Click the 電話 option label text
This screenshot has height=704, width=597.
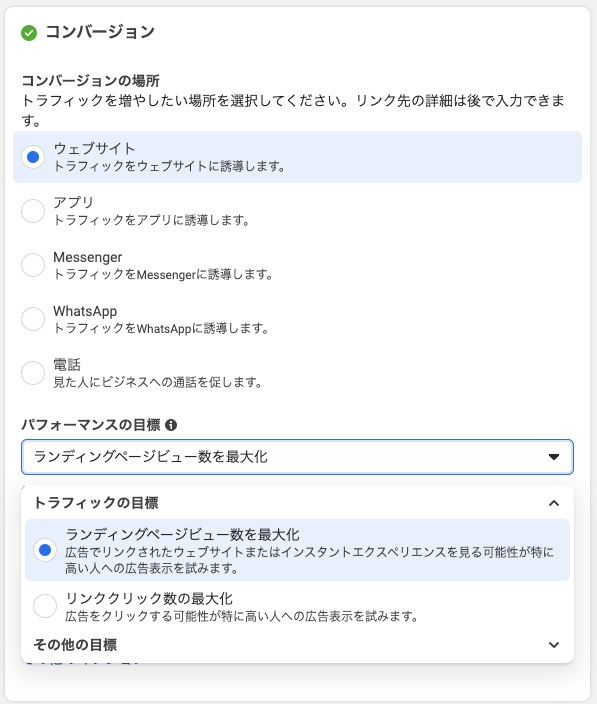click(67, 365)
